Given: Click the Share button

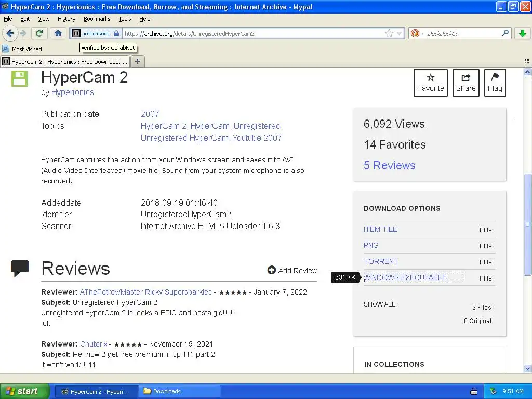Looking at the screenshot, I should click(466, 83).
